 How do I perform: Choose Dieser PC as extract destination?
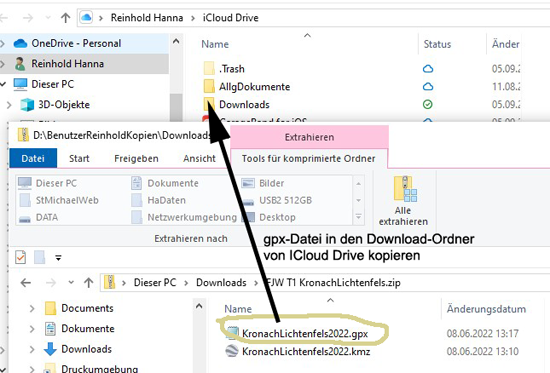(x=47, y=183)
